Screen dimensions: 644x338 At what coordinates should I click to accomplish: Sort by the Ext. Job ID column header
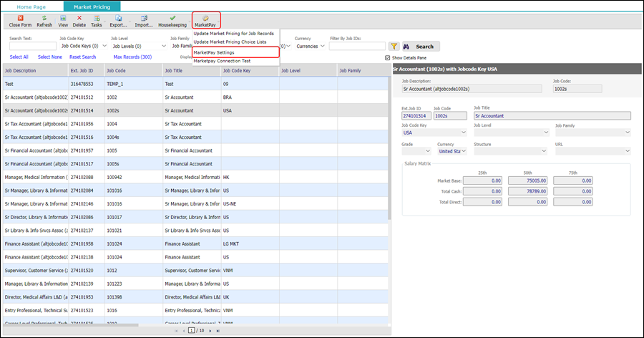pyautogui.click(x=87, y=71)
